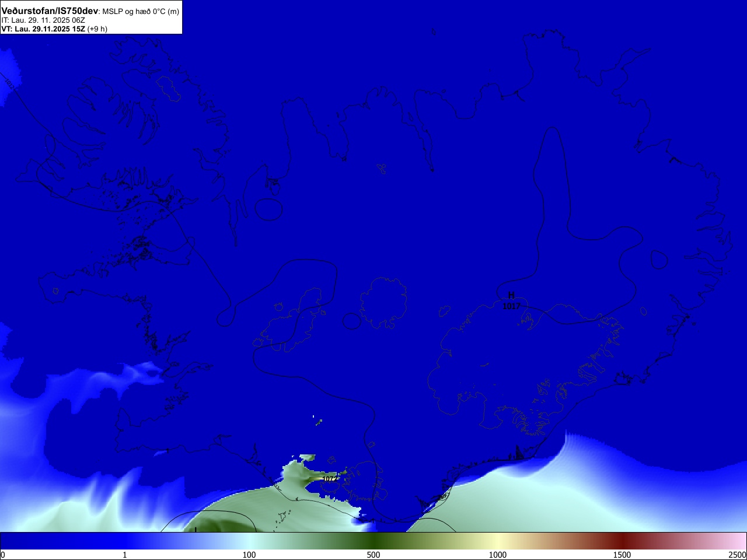Click the 2500 tick label on the color scale

tap(737, 555)
